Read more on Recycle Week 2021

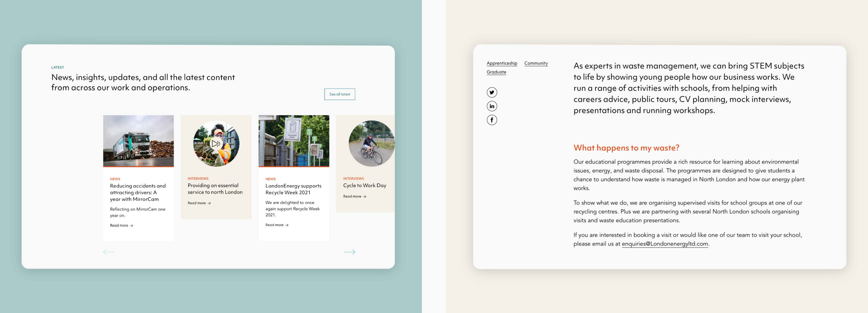pyautogui.click(x=277, y=225)
